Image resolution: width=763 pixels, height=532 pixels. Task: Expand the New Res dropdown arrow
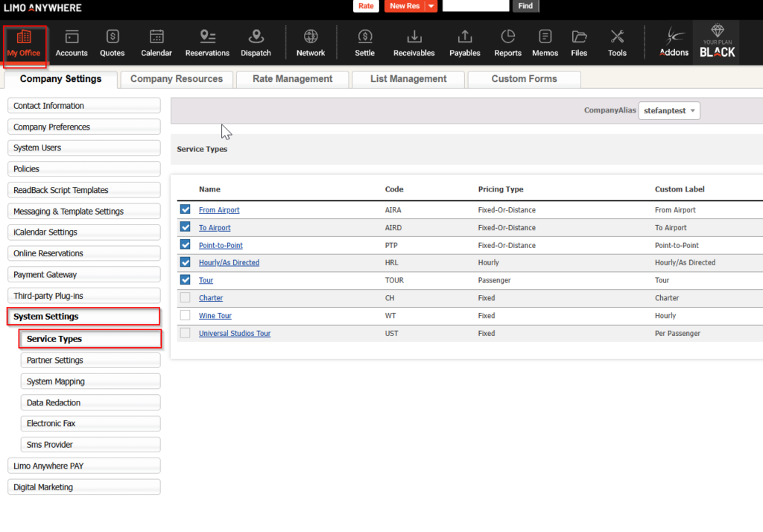pyautogui.click(x=431, y=6)
